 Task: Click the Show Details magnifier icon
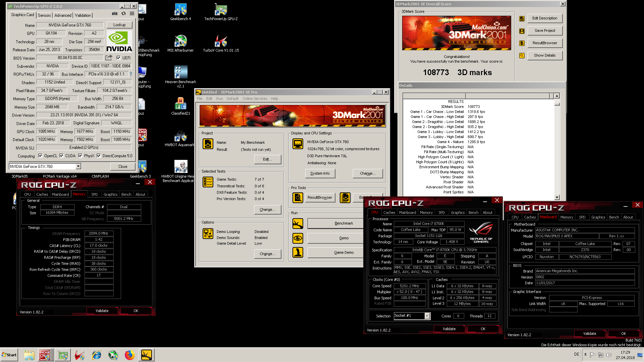(x=522, y=56)
